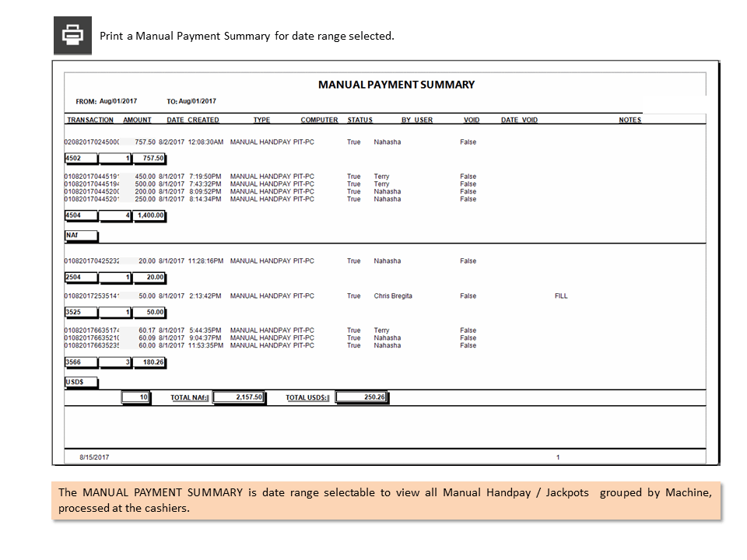Screen dimensions: 747x560
Task: Click the 8/15/2017 footer print date
Action: point(94,457)
